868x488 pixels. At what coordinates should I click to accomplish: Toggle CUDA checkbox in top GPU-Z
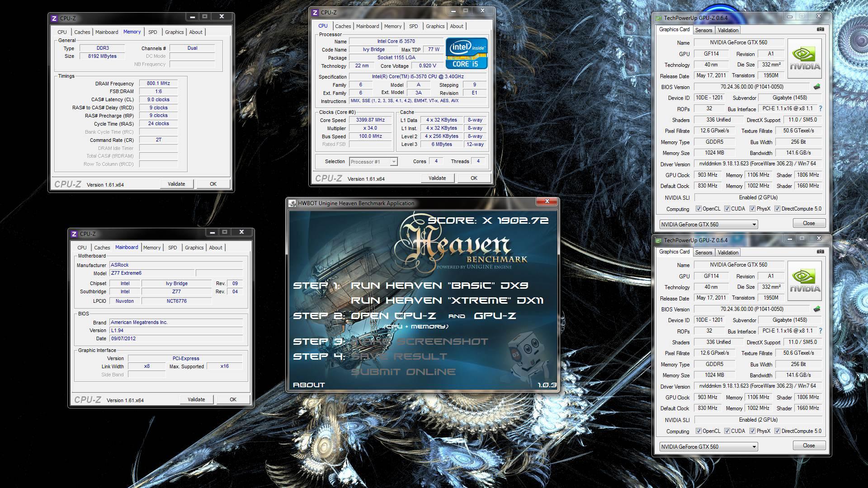click(x=727, y=209)
